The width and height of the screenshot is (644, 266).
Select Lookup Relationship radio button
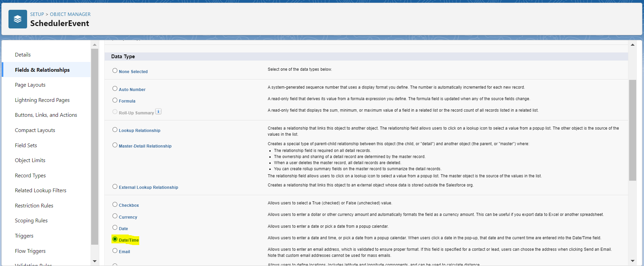click(115, 130)
